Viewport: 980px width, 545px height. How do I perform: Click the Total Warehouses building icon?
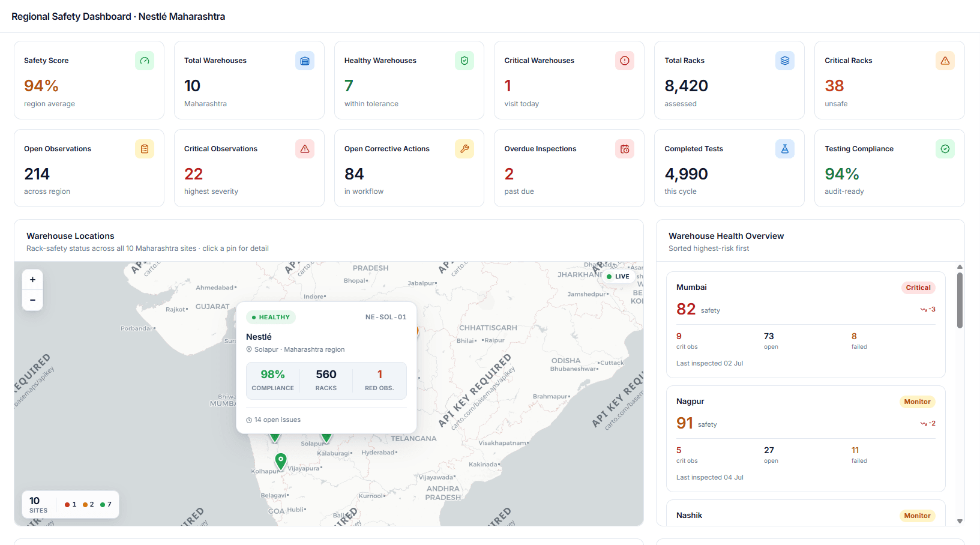coord(305,61)
